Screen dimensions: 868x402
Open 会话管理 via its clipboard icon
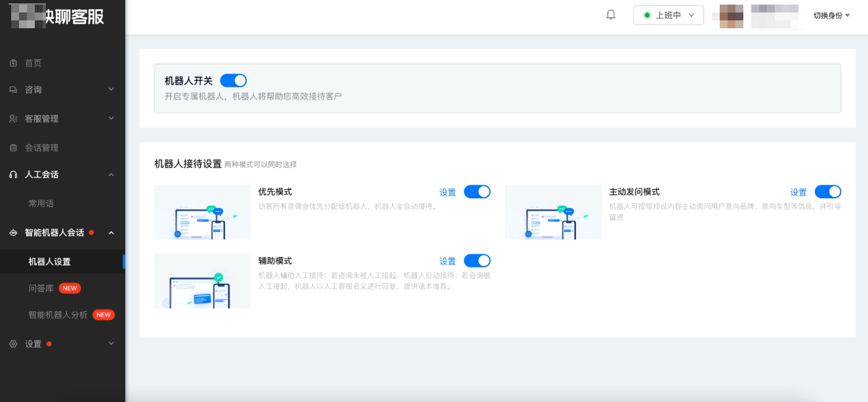click(14, 147)
